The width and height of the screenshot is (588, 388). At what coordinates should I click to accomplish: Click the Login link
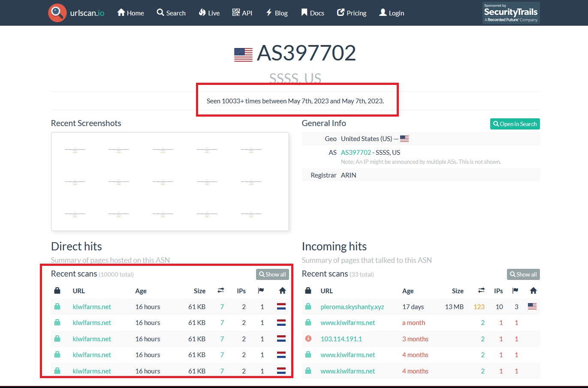392,13
